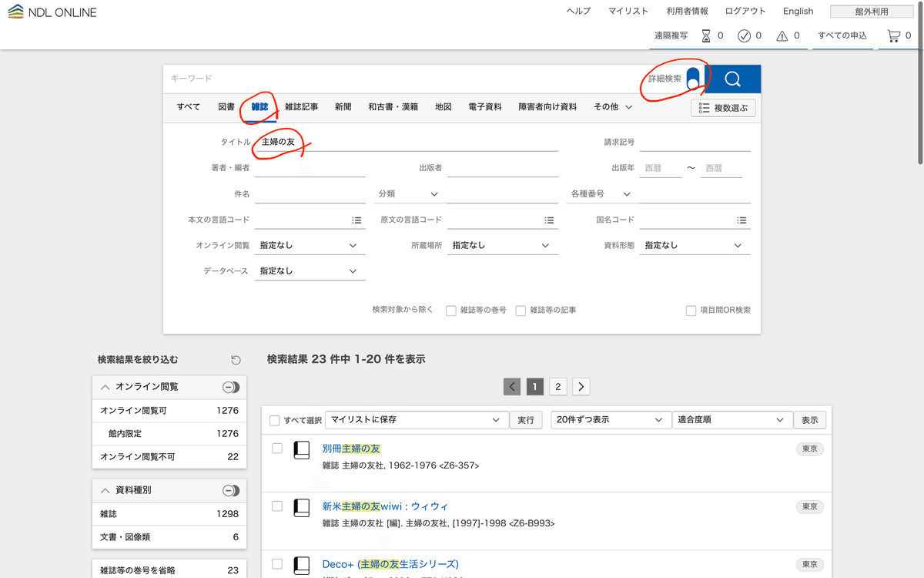Check the 雑誌等の巻号 exclusion checkbox
Image resolution: width=924 pixels, height=578 pixels.
click(x=451, y=311)
